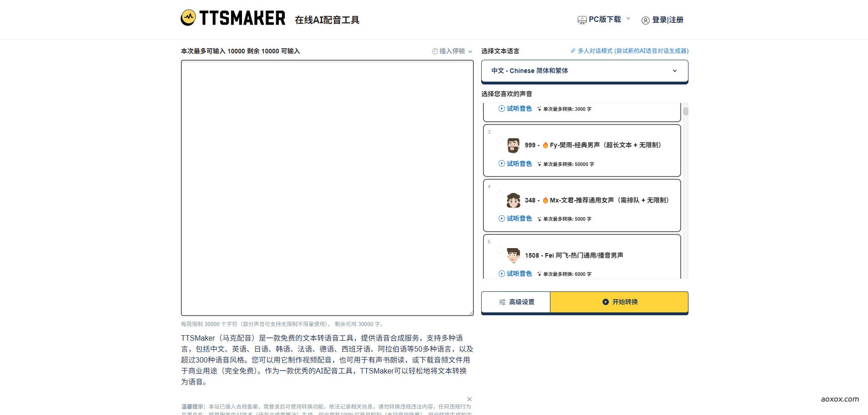Click the insert pause clock icon
This screenshot has height=415, width=868.
[435, 51]
